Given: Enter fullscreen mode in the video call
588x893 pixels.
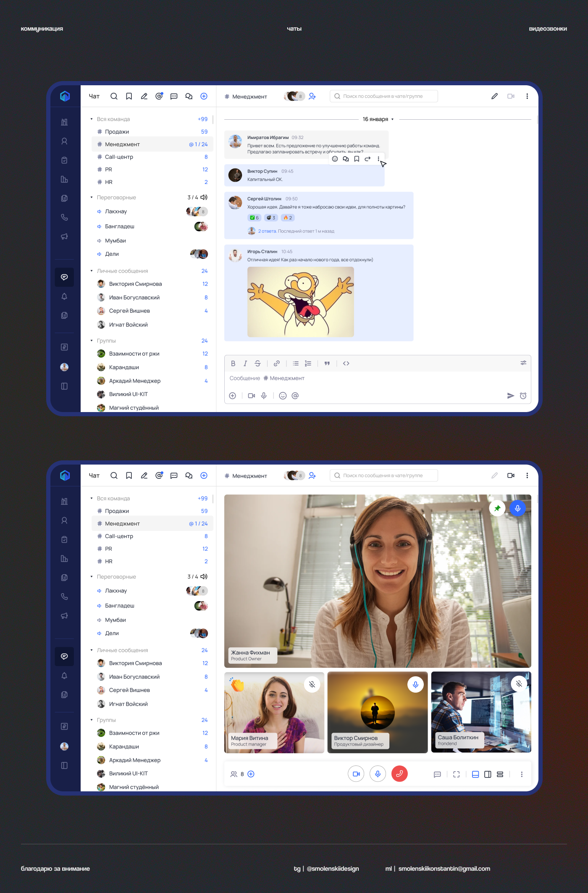Looking at the screenshot, I should coord(456,774).
